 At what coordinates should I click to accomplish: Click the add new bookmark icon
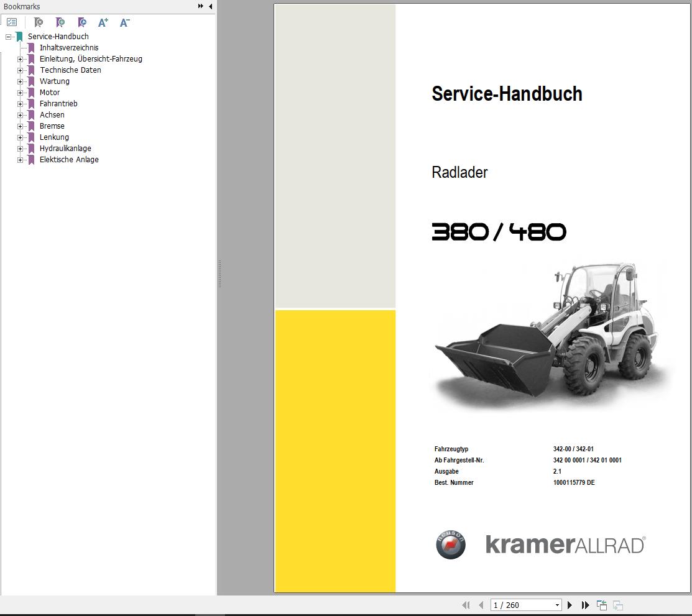[x=60, y=22]
